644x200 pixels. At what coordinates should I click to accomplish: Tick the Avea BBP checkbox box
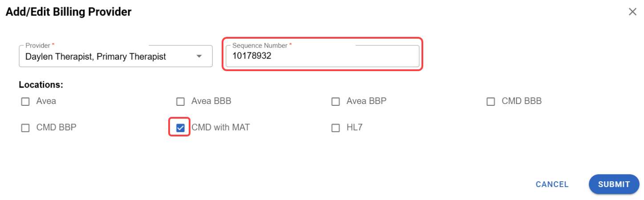[336, 102]
